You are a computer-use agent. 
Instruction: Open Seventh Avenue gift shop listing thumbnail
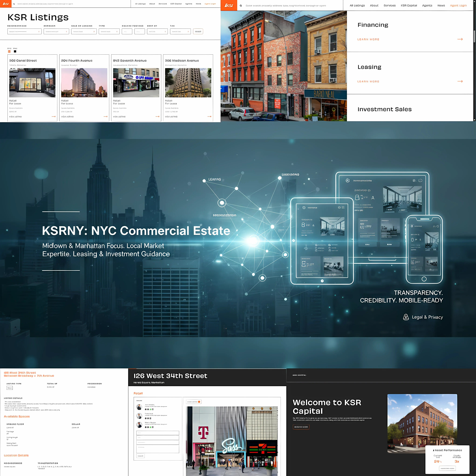[136, 83]
